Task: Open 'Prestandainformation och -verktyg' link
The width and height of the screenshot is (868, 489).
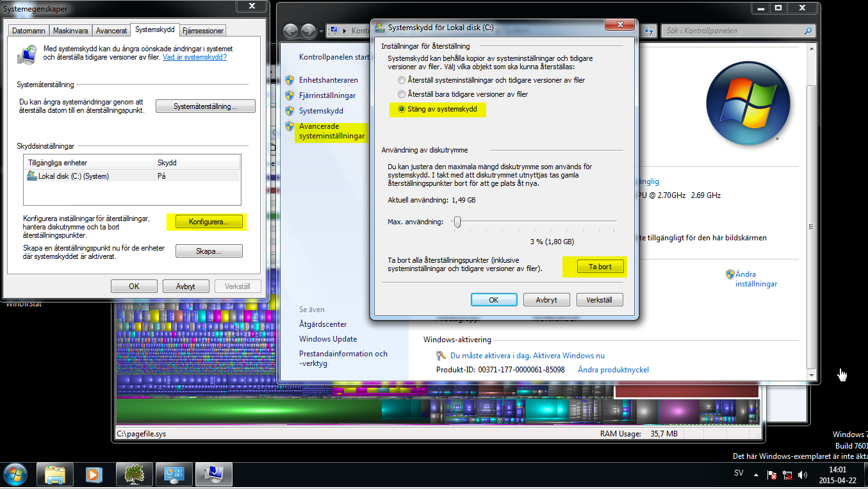Action: click(343, 358)
